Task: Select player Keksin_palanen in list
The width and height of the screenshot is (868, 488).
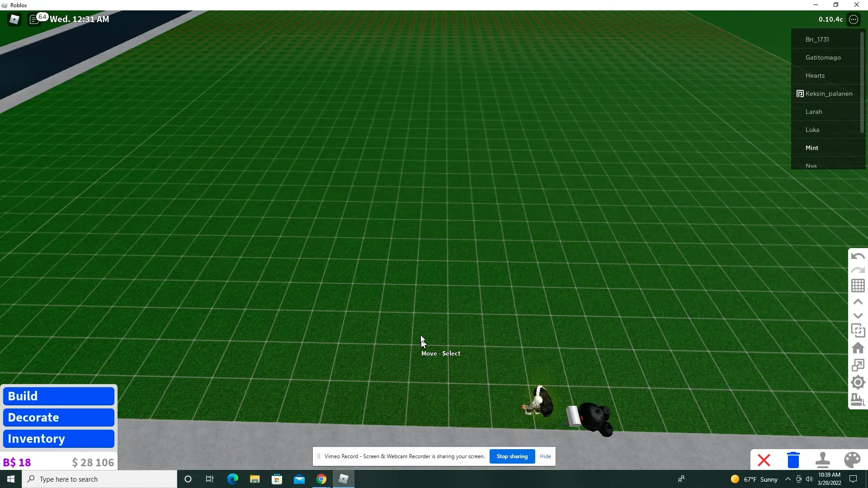Action: click(828, 94)
